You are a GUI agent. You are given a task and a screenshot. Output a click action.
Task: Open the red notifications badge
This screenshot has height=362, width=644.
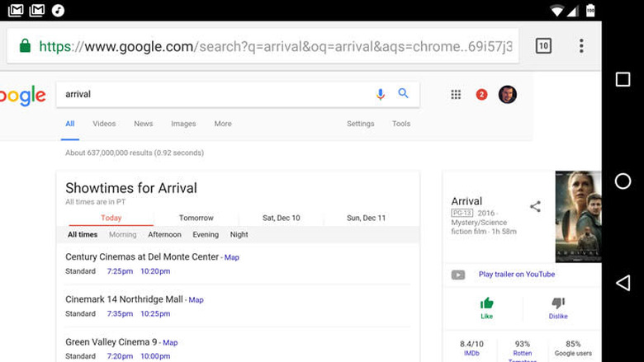(481, 95)
